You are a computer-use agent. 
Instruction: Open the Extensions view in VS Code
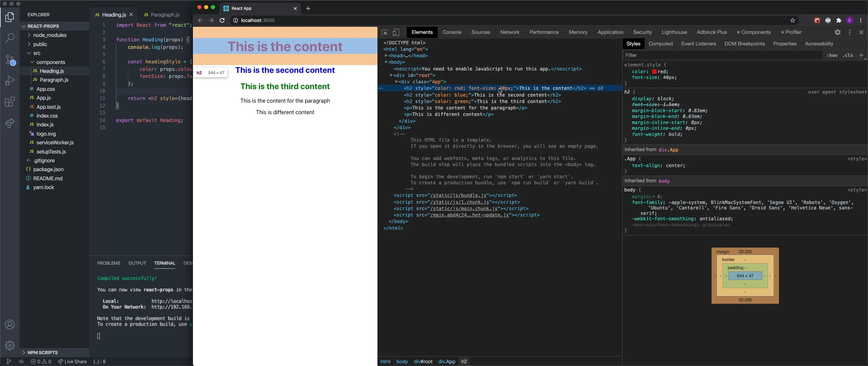[x=10, y=102]
